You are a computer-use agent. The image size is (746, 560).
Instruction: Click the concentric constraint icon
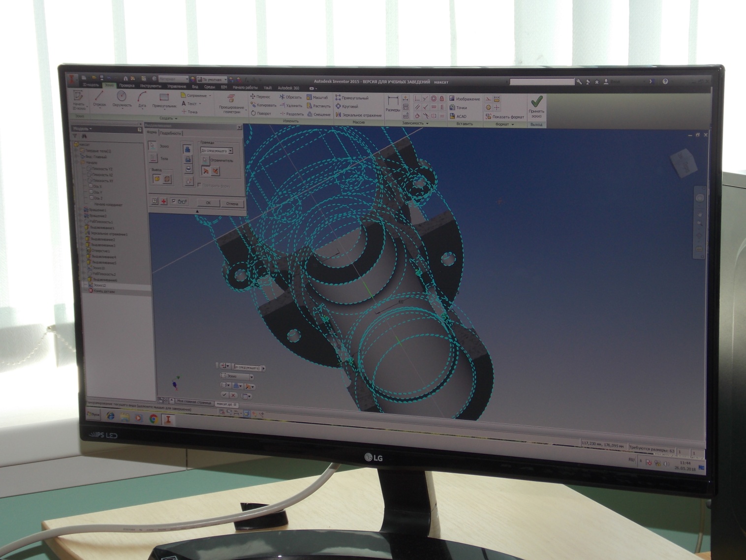(434, 98)
